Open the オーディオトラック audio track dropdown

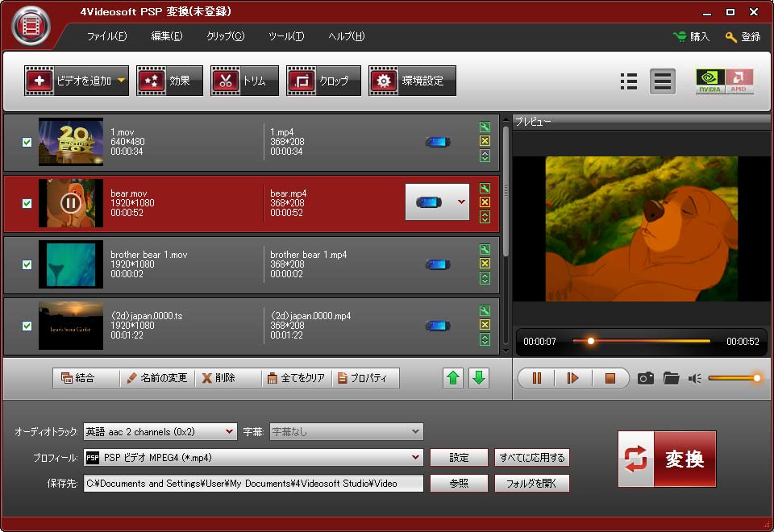pos(231,432)
